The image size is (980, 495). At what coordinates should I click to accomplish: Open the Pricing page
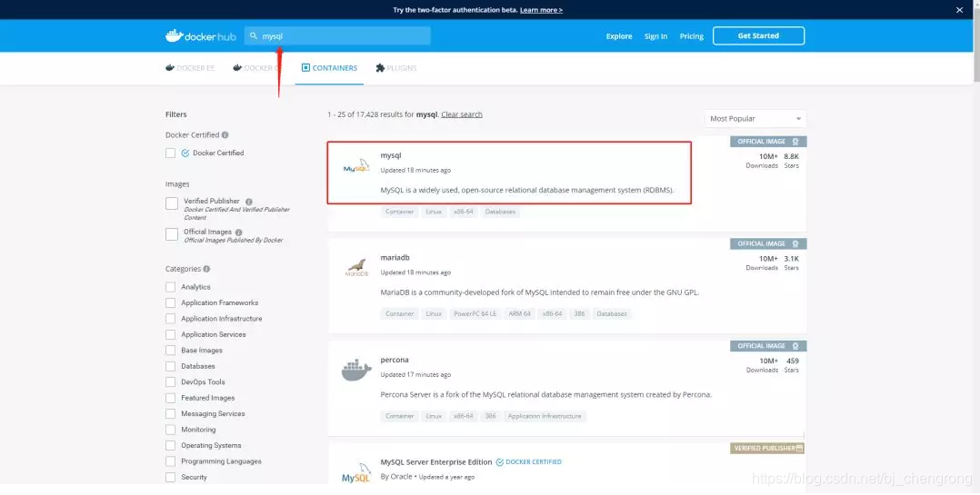691,36
